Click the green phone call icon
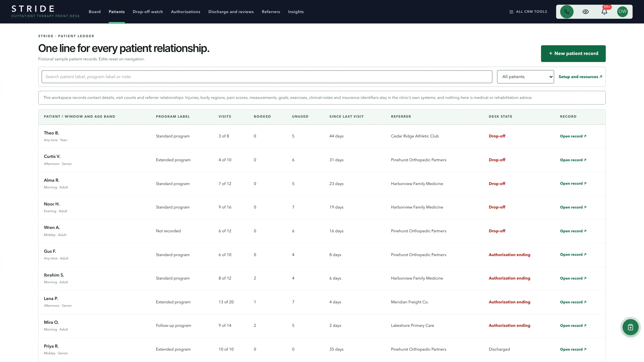 [567, 12]
